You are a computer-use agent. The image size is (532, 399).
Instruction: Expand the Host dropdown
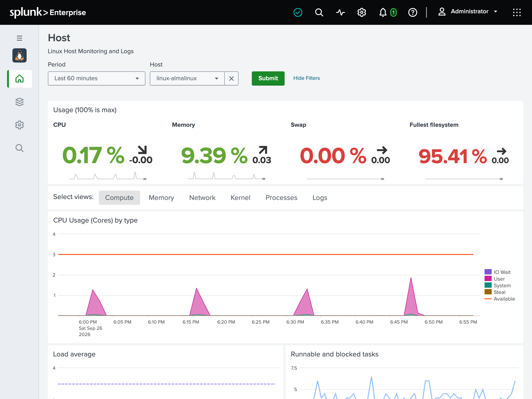click(x=187, y=78)
